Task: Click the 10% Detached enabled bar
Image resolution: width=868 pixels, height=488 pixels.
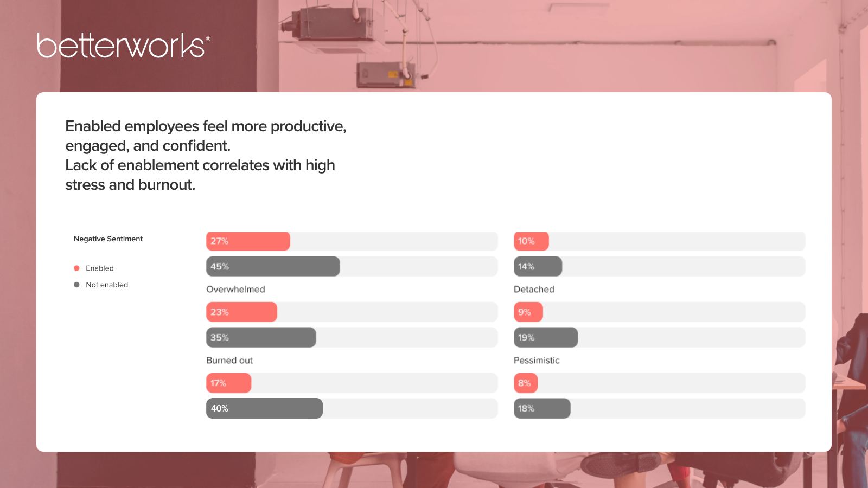Action: (531, 241)
